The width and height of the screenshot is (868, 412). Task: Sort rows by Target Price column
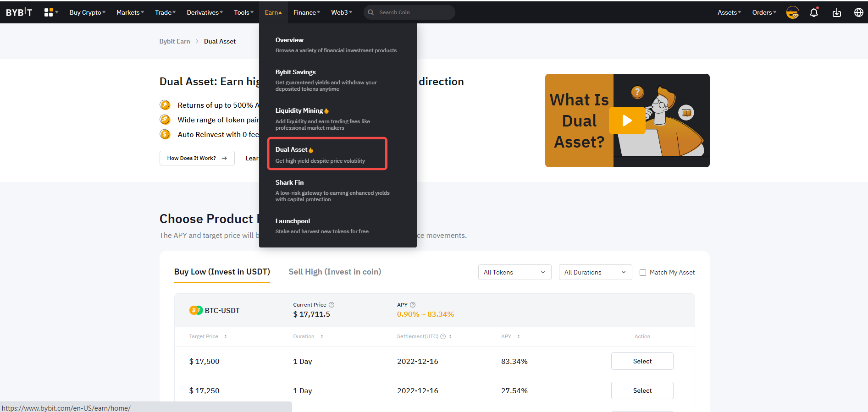click(225, 336)
